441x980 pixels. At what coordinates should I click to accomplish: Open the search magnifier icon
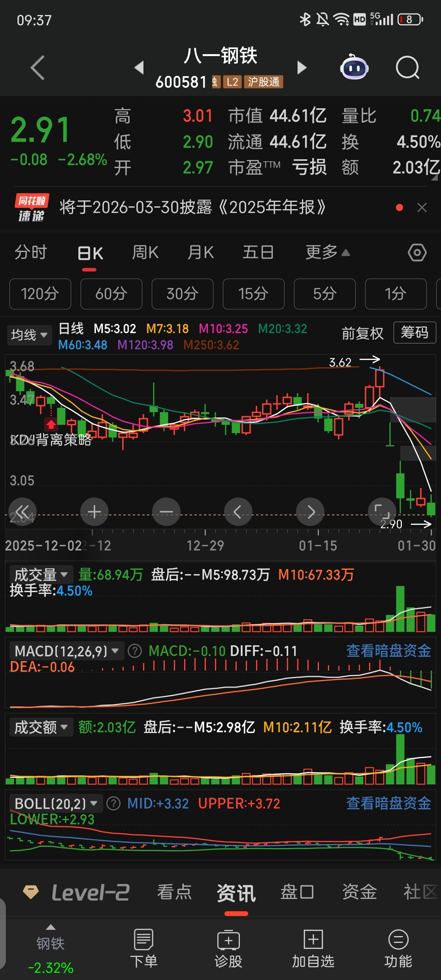point(407,68)
